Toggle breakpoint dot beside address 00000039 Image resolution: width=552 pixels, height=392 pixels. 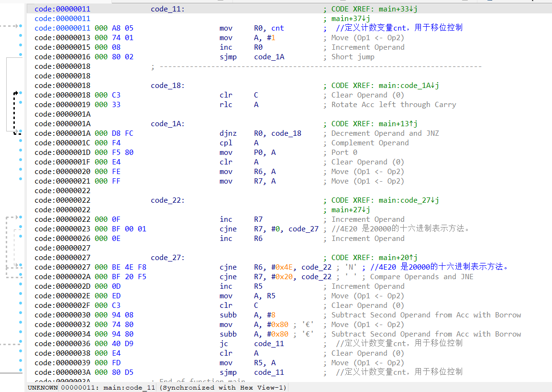tap(21, 360)
